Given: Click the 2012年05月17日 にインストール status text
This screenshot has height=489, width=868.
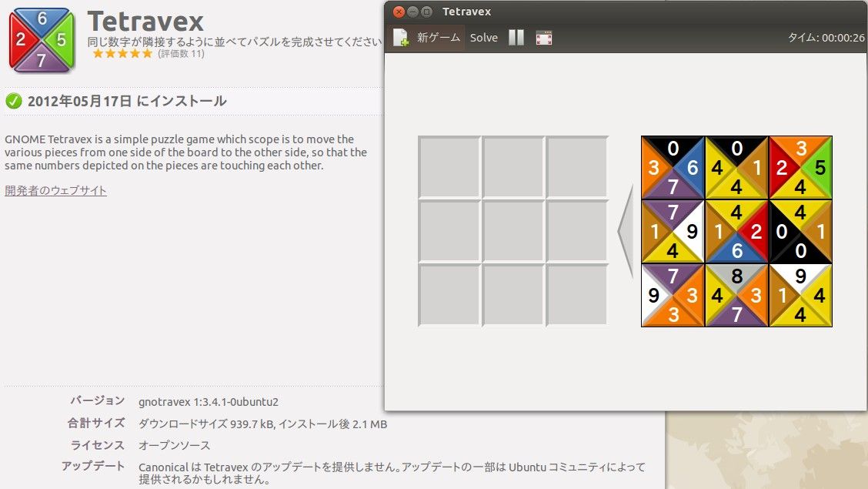Looking at the screenshot, I should (127, 101).
